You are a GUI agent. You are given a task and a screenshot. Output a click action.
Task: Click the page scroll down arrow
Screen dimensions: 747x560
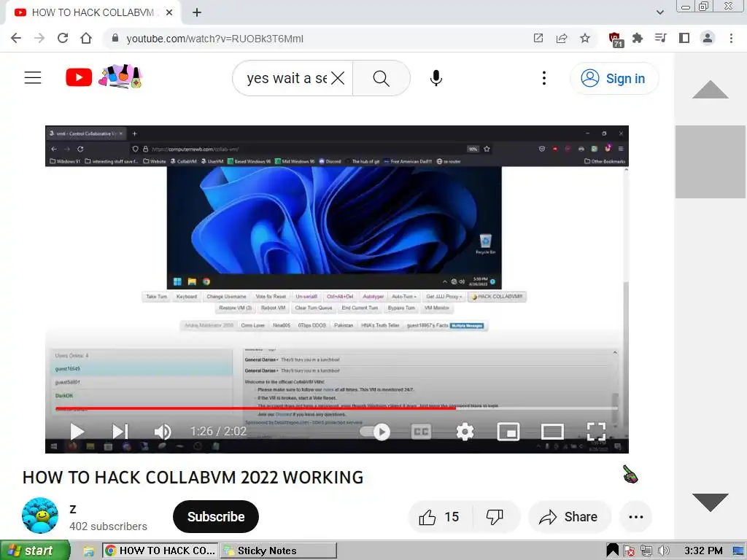click(710, 502)
